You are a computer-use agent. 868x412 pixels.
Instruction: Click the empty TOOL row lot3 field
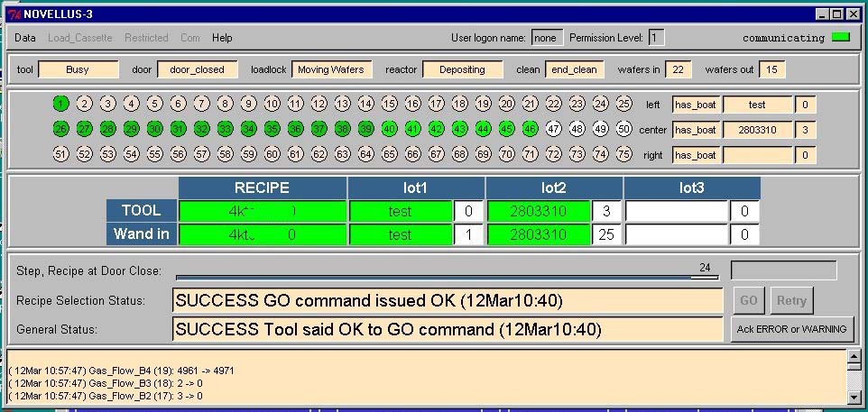[677, 211]
